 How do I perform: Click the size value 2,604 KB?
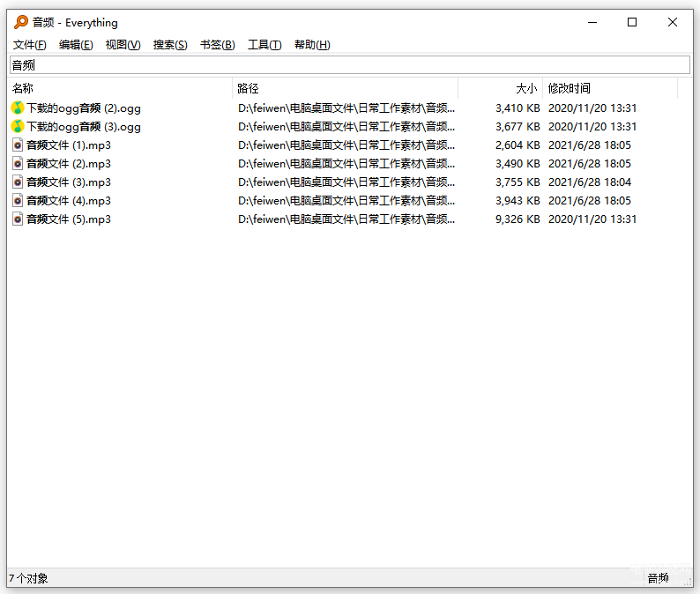coord(518,145)
